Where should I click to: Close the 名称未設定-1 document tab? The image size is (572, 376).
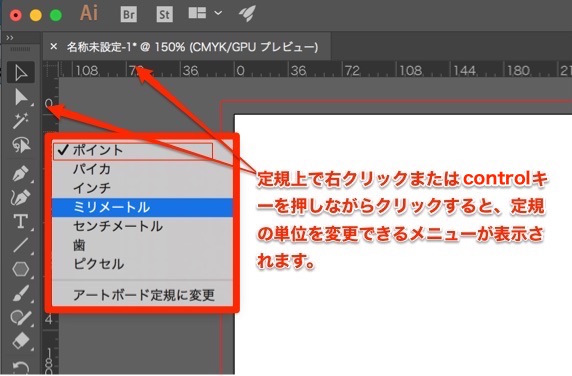click(54, 46)
